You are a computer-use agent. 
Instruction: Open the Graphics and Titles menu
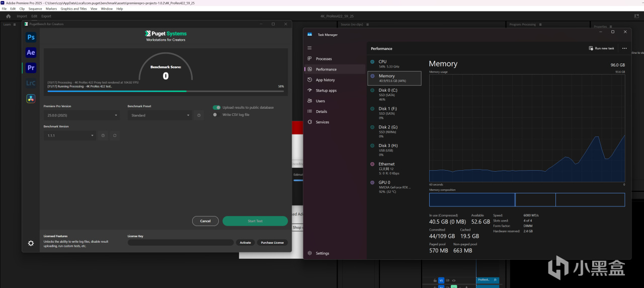[73, 9]
